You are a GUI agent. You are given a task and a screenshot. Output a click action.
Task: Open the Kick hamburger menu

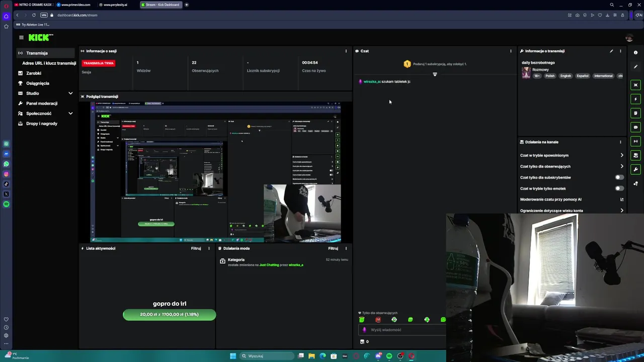coord(21,38)
